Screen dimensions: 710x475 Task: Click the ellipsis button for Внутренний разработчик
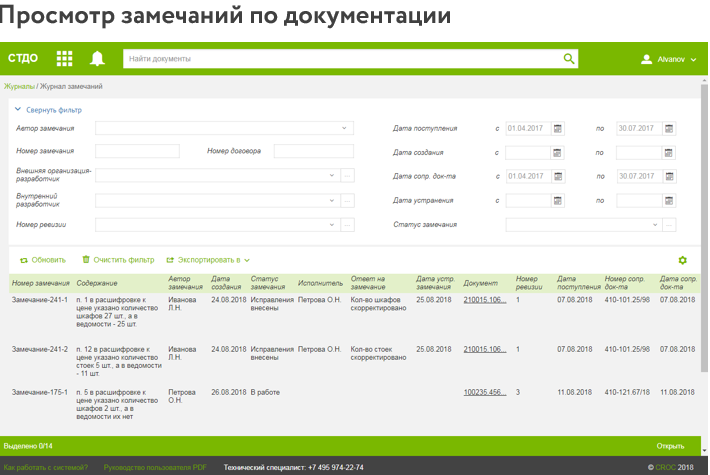[347, 201]
